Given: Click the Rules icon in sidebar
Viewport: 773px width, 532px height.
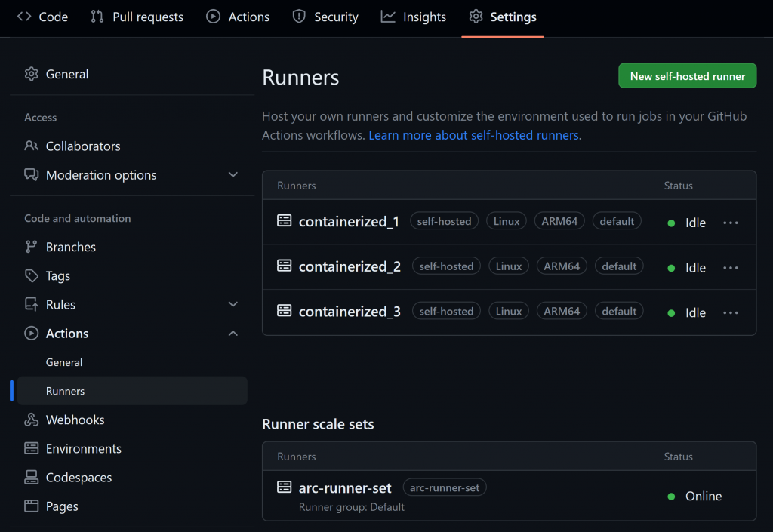Looking at the screenshot, I should click(32, 304).
